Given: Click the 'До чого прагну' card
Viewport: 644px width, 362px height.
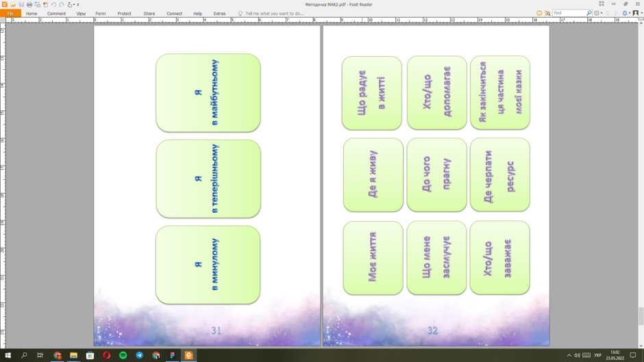Looking at the screenshot, I should 436,175.
